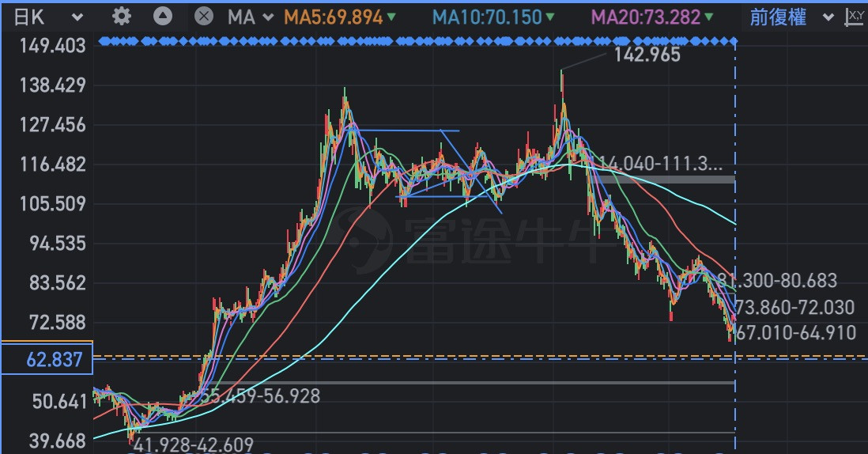868x454 pixels.
Task: Click the 138.429 price axis value
Action: [53, 85]
